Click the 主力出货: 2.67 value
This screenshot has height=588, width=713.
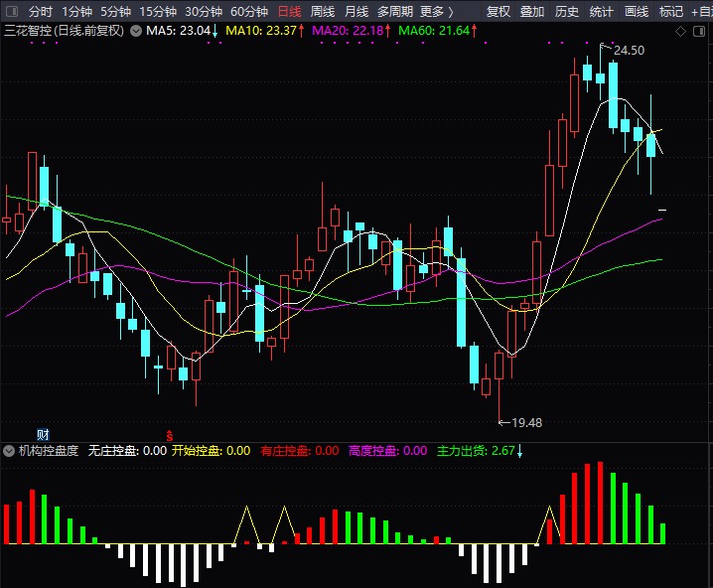coord(476,451)
